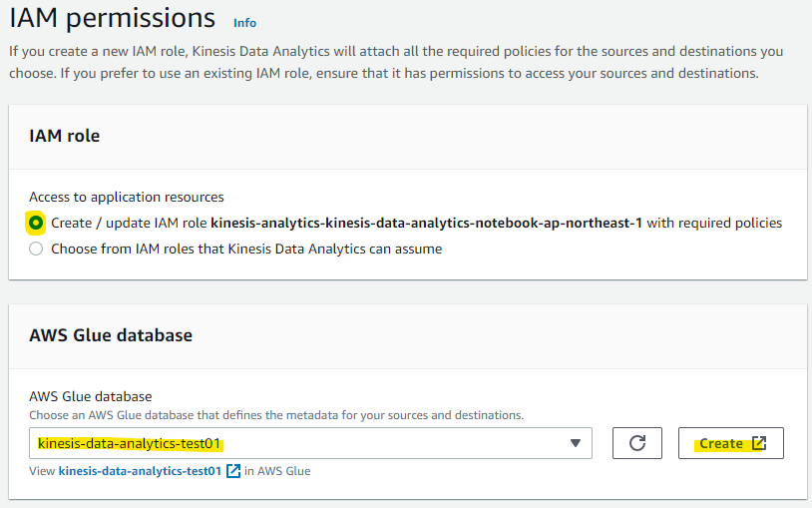
Task: Click the 'in AWS Glue' text
Action: [x=277, y=471]
